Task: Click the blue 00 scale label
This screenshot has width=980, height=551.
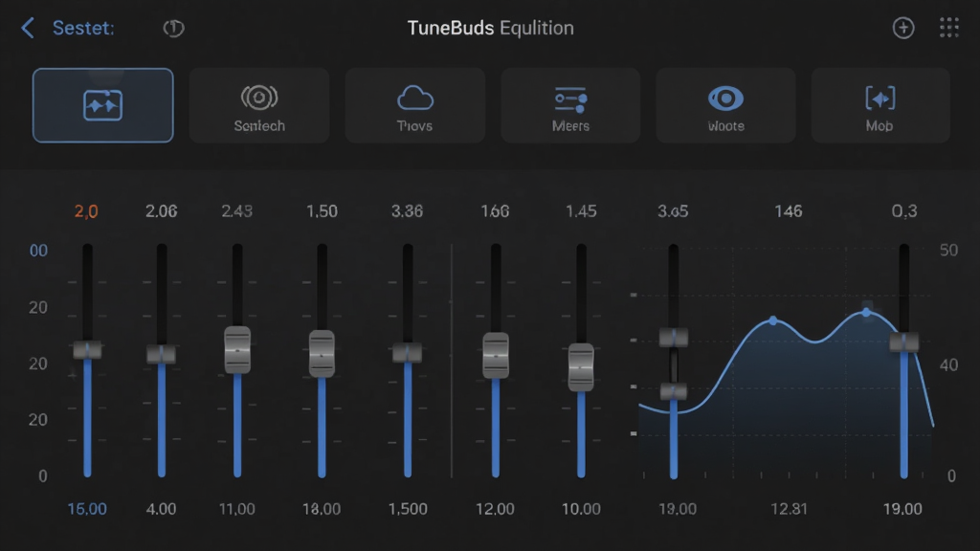Action: (38, 252)
